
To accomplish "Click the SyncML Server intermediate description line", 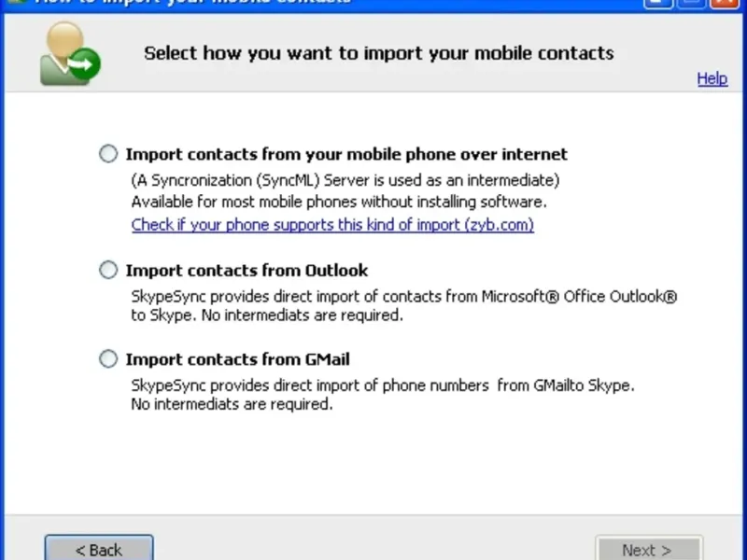I will coord(345,180).
